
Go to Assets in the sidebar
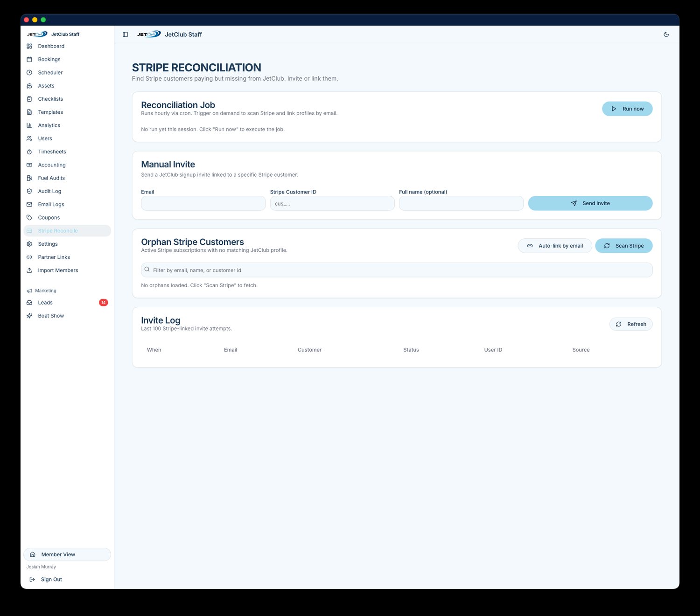[67, 86]
